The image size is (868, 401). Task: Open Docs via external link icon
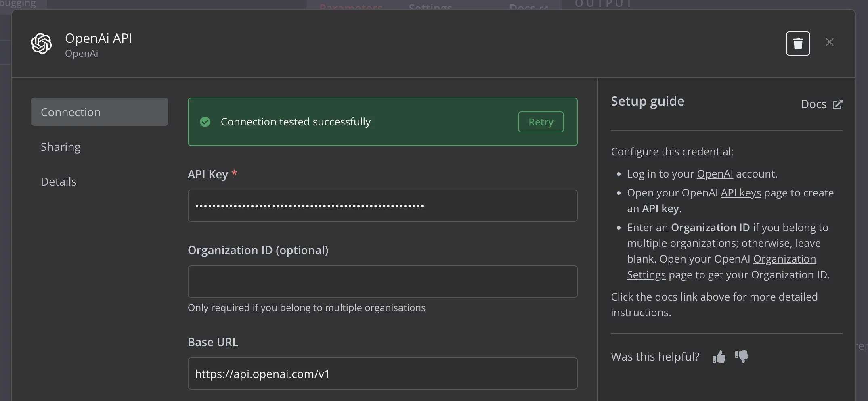(x=838, y=104)
